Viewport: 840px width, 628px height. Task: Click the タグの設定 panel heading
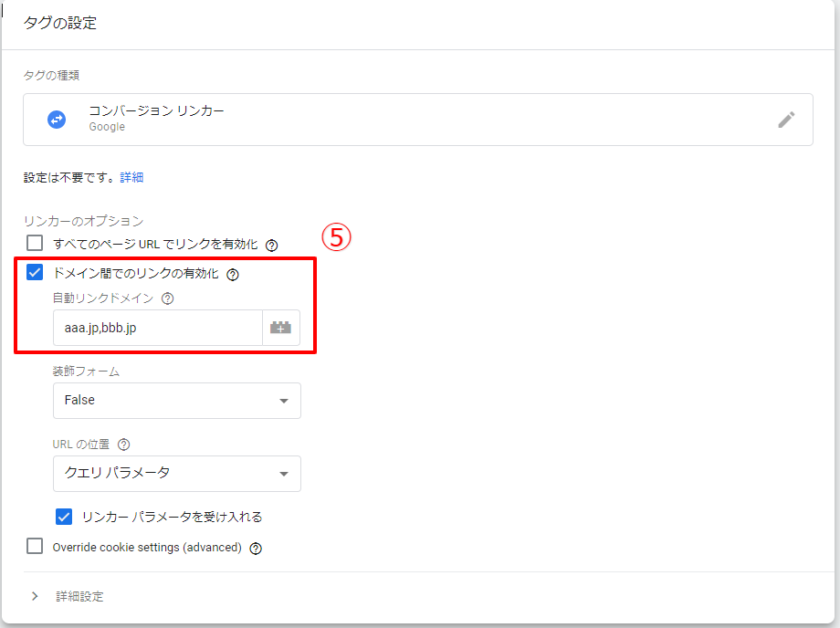60,24
